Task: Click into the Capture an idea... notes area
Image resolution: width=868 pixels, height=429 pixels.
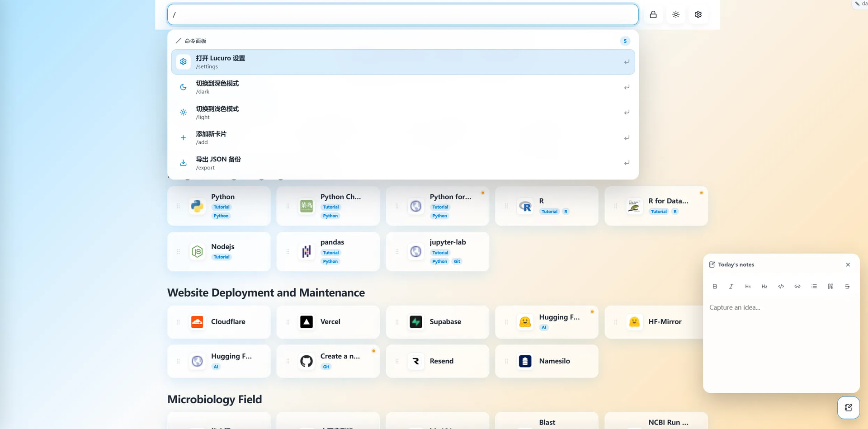Action: (x=781, y=344)
